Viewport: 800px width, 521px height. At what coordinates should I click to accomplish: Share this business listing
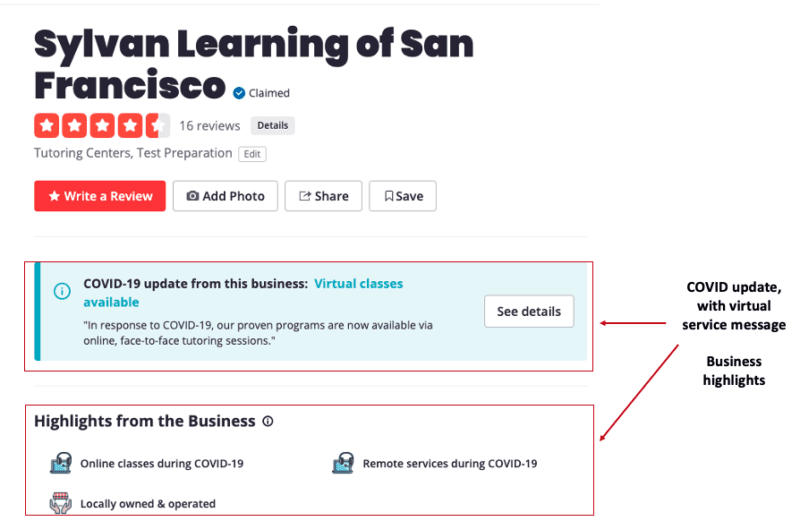click(323, 196)
